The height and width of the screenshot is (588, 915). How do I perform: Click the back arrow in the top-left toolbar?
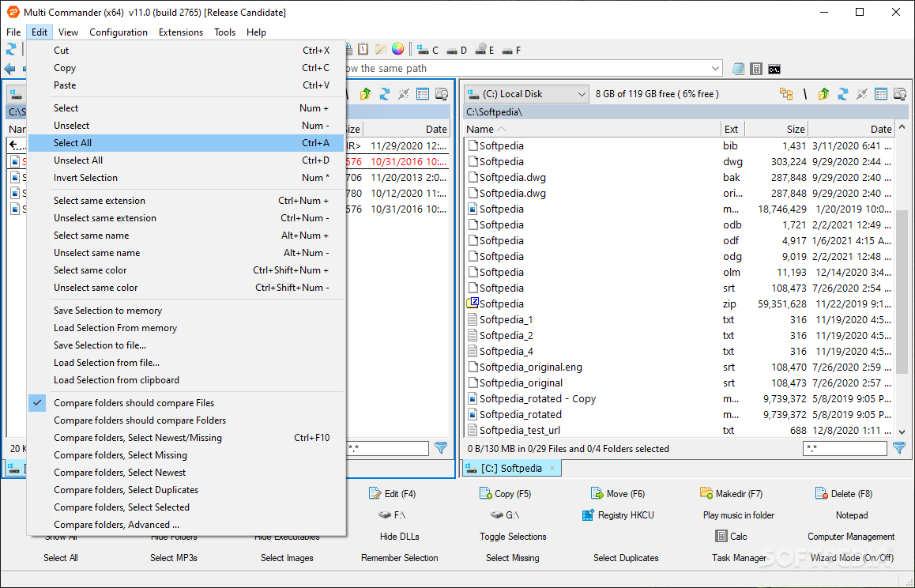[x=9, y=69]
